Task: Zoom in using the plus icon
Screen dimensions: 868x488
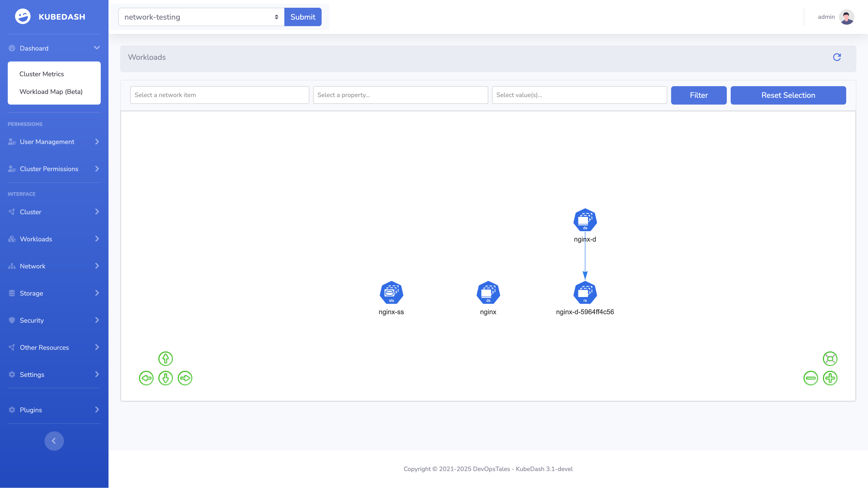Action: coord(830,378)
